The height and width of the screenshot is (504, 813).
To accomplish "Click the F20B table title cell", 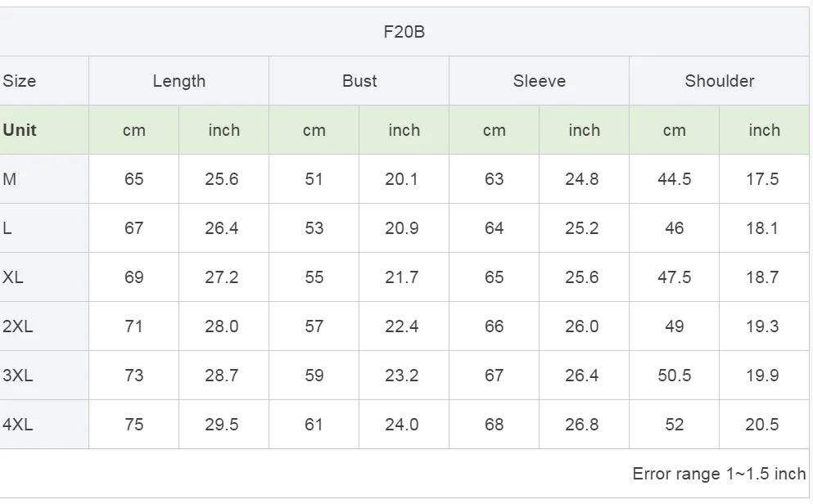I will (x=404, y=32).
